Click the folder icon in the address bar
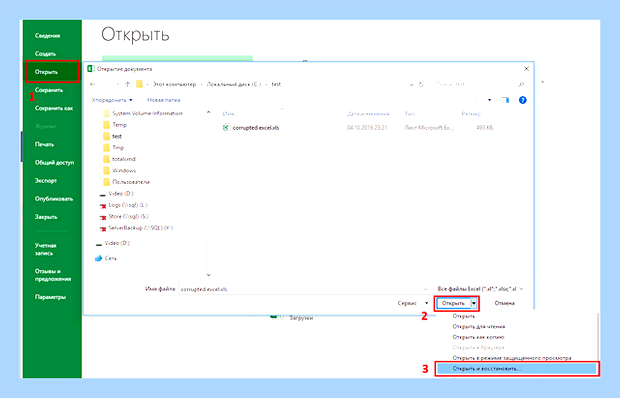620x398 pixels. pyautogui.click(x=139, y=84)
